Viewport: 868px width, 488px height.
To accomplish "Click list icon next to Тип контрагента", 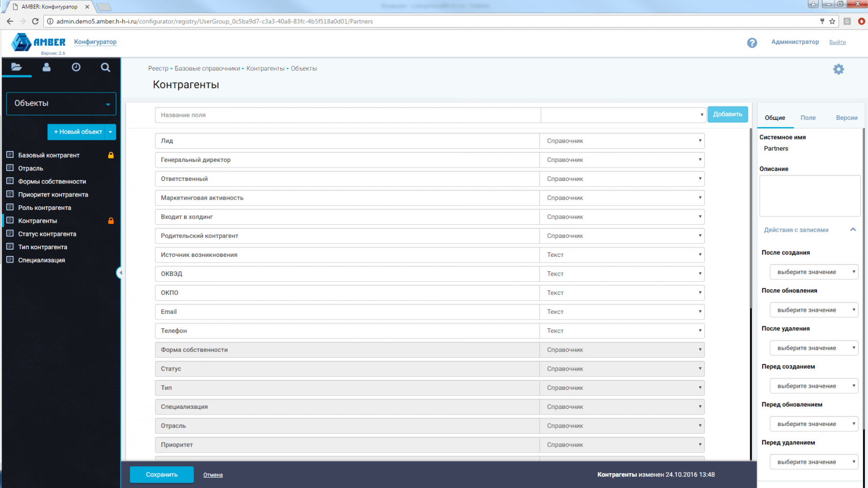I will point(10,247).
